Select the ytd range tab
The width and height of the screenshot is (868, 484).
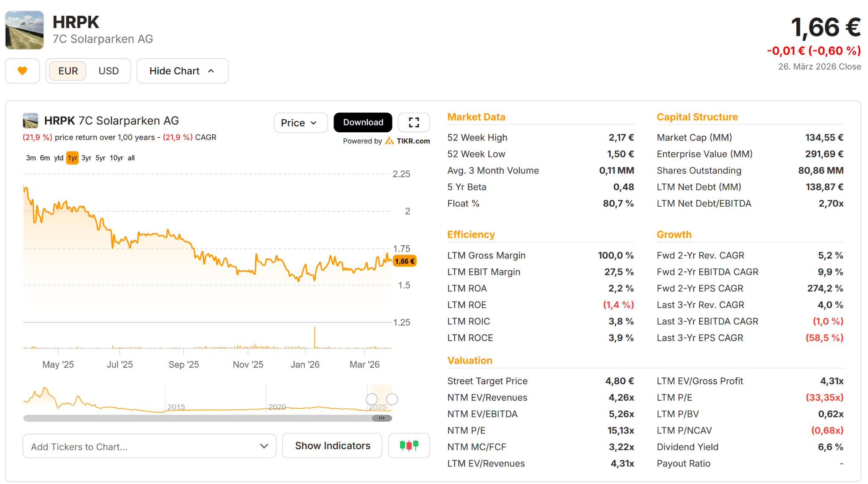coord(58,158)
